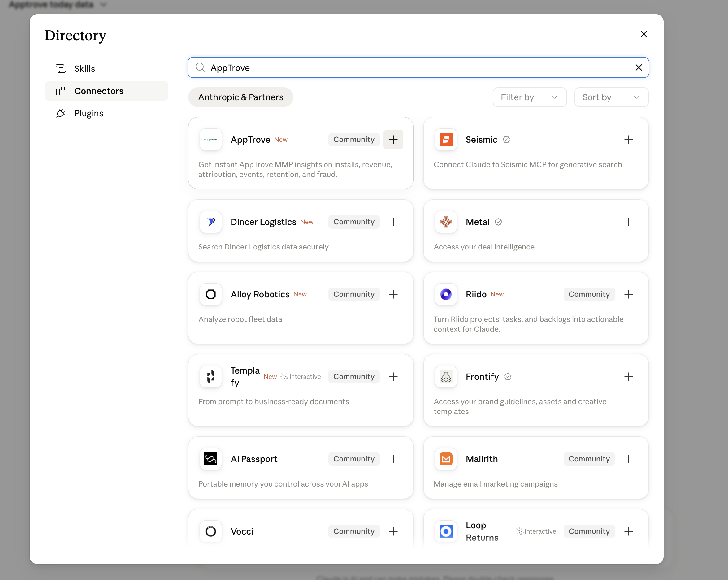Add the Metal connector with plus icon
Image resolution: width=728 pixels, height=580 pixels.
click(628, 222)
